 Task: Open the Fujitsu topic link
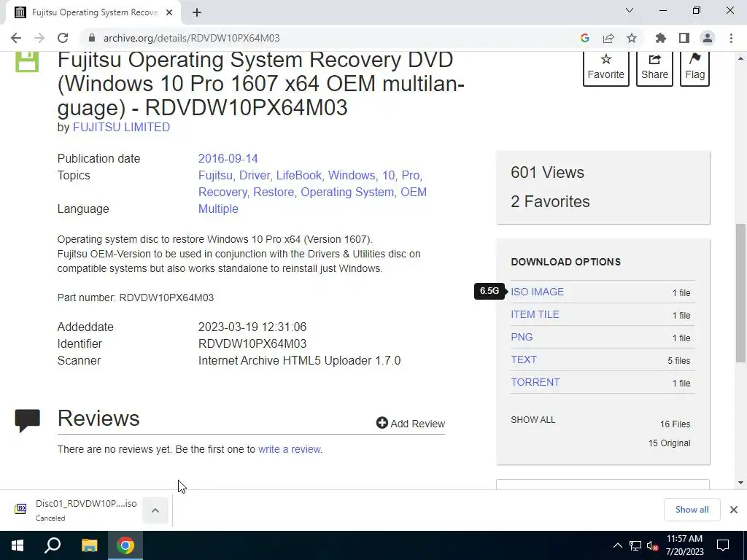(215, 175)
